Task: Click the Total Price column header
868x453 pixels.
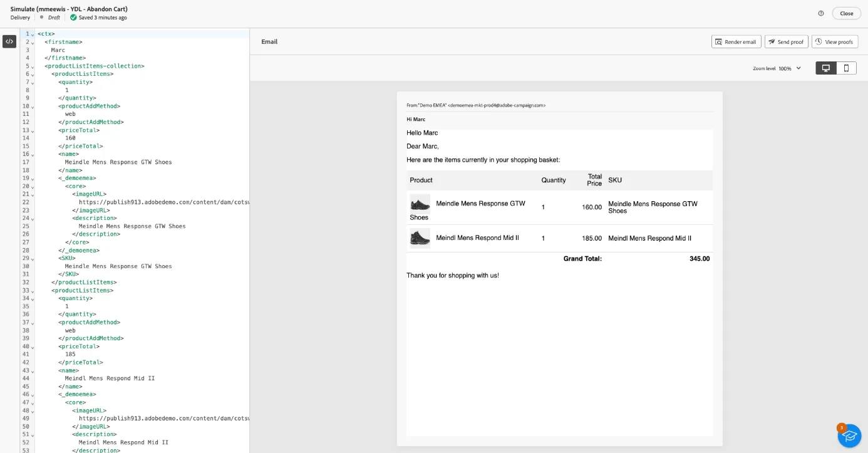Action: pyautogui.click(x=594, y=180)
